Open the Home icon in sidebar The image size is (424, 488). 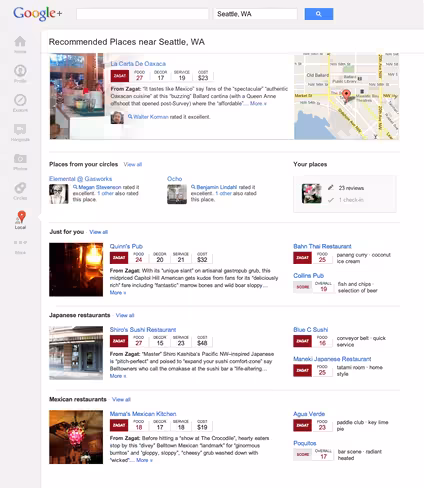click(x=20, y=42)
